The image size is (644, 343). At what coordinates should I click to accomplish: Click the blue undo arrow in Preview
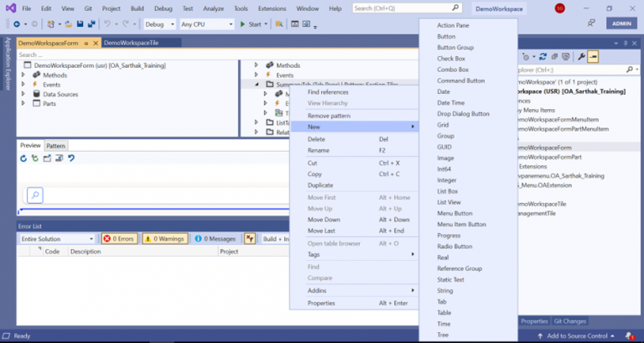click(71, 159)
